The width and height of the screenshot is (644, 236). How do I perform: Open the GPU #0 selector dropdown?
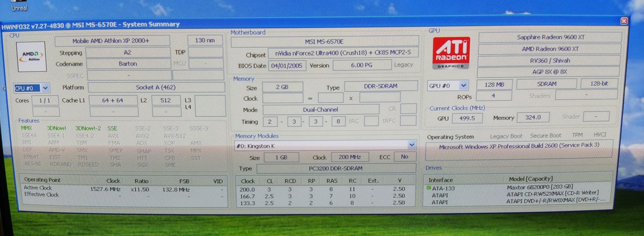coord(463,86)
